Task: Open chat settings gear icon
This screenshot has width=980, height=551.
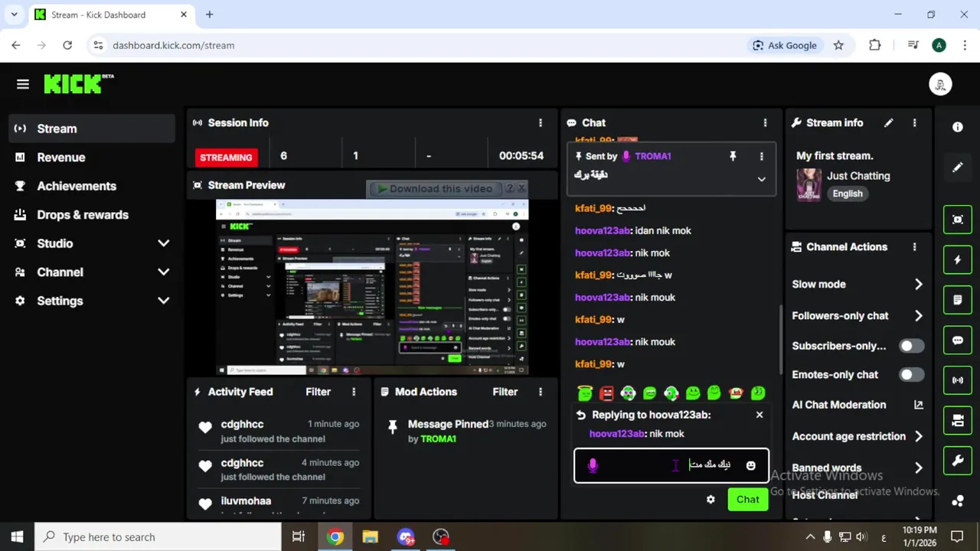Action: (x=710, y=500)
